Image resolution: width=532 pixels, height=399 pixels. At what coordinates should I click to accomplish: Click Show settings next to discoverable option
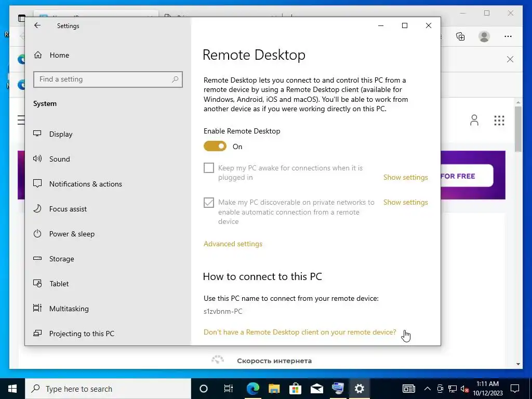(x=405, y=202)
